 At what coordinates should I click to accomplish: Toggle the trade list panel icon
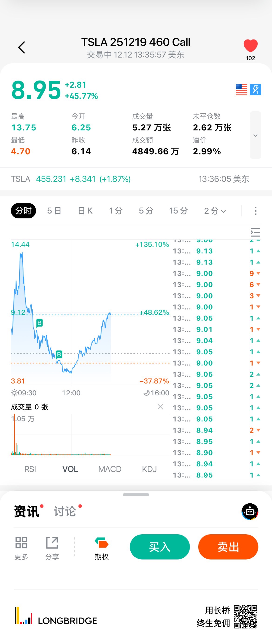pyautogui.click(x=255, y=232)
